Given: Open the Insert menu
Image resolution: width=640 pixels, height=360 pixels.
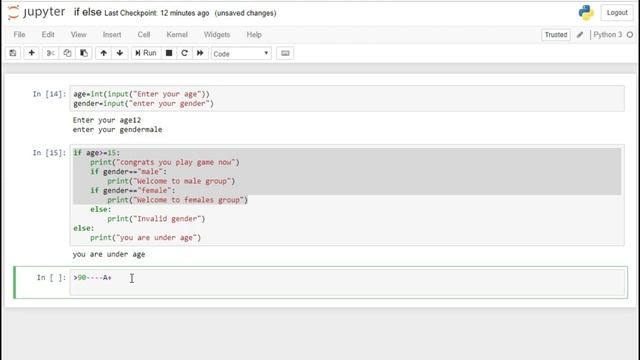Looking at the screenshot, I should 112,35.
